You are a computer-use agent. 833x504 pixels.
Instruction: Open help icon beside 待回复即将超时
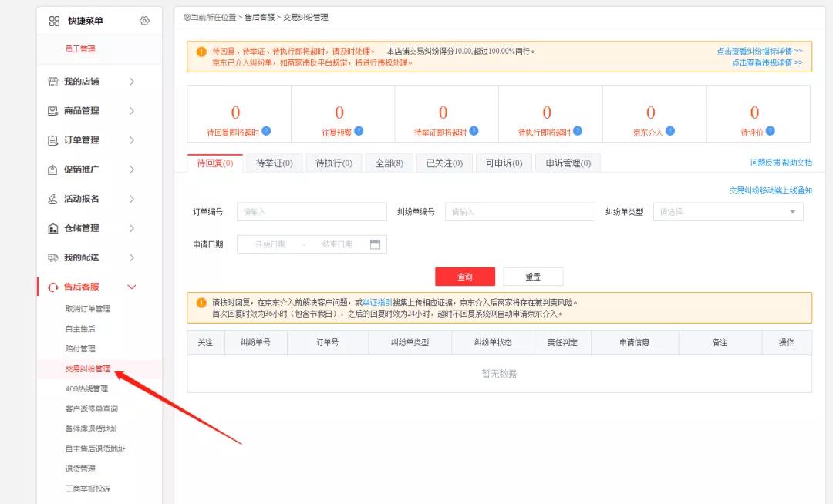point(266,130)
